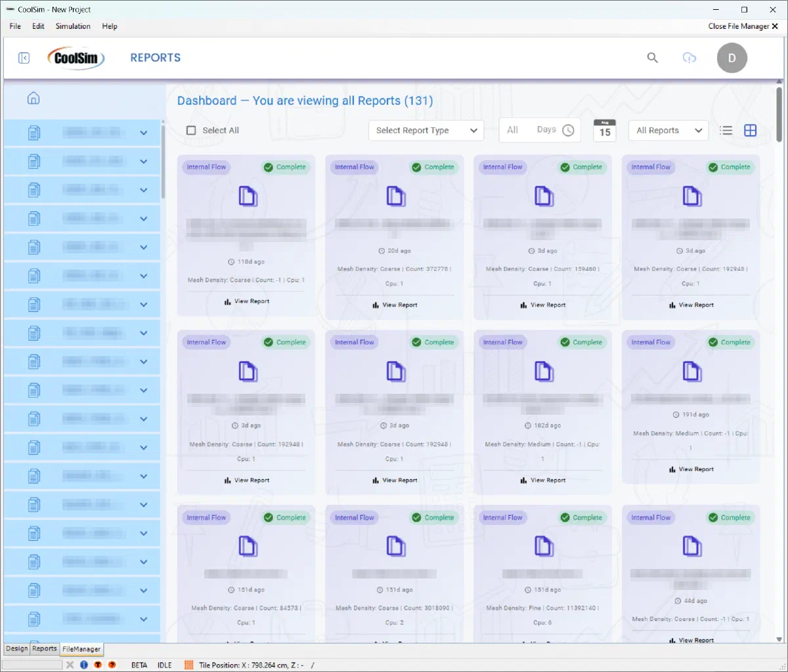Click the empty status bar input field
This screenshot has width=788, height=672.
tap(32, 665)
